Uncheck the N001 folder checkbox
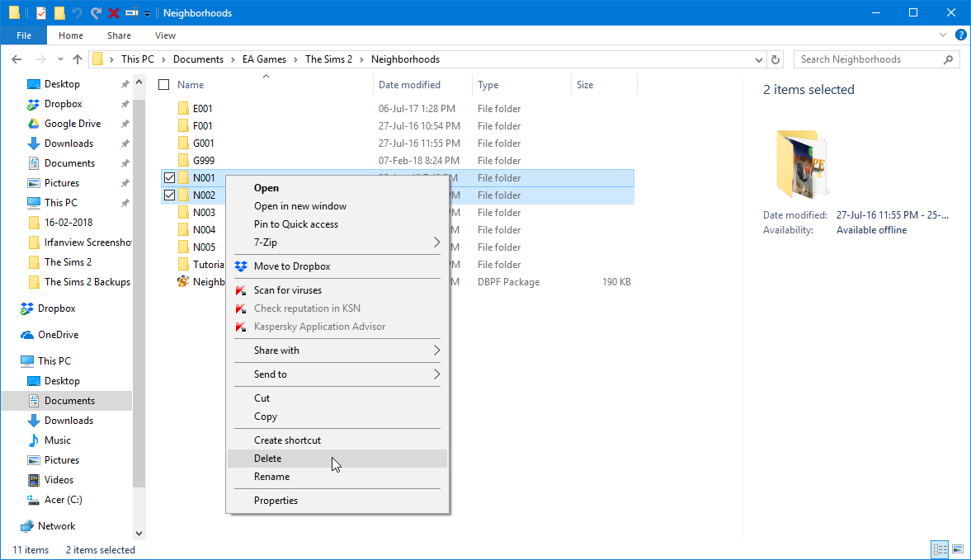The width and height of the screenshot is (971, 560). pos(170,178)
